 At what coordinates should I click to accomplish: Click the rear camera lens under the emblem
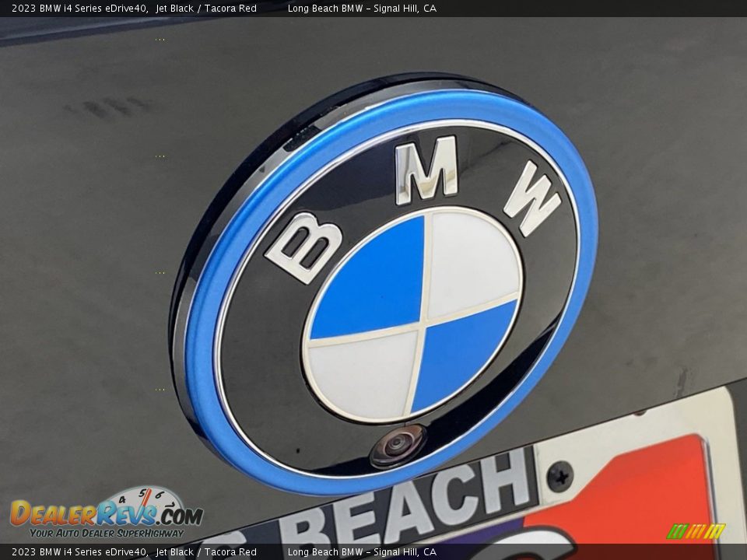pos(398,446)
